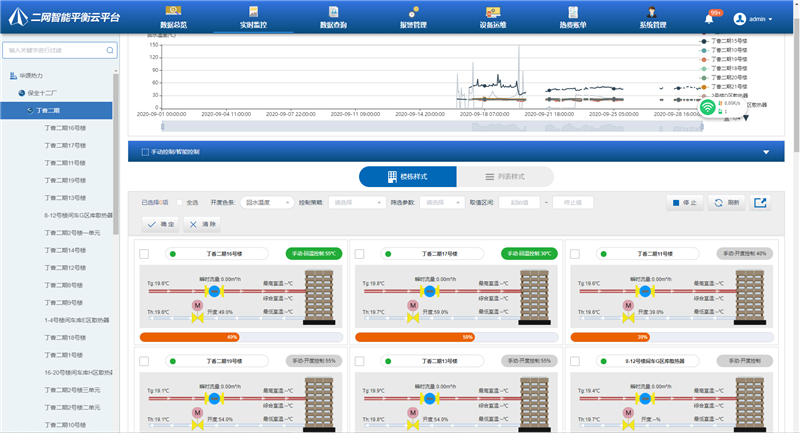Click the 保全十二厂 globe icon

(x=21, y=93)
